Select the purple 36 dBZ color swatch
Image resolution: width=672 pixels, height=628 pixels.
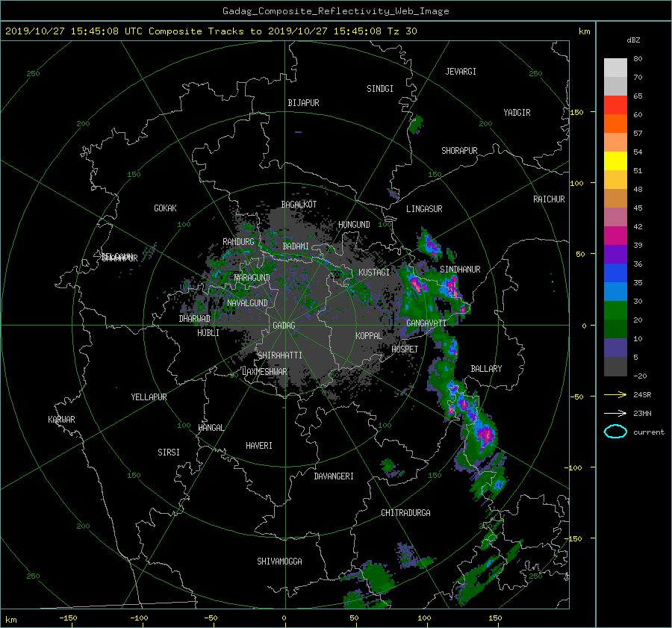[x=615, y=255]
